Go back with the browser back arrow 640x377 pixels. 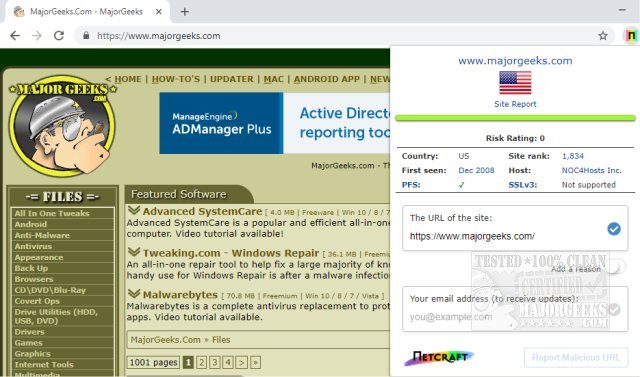(x=15, y=36)
